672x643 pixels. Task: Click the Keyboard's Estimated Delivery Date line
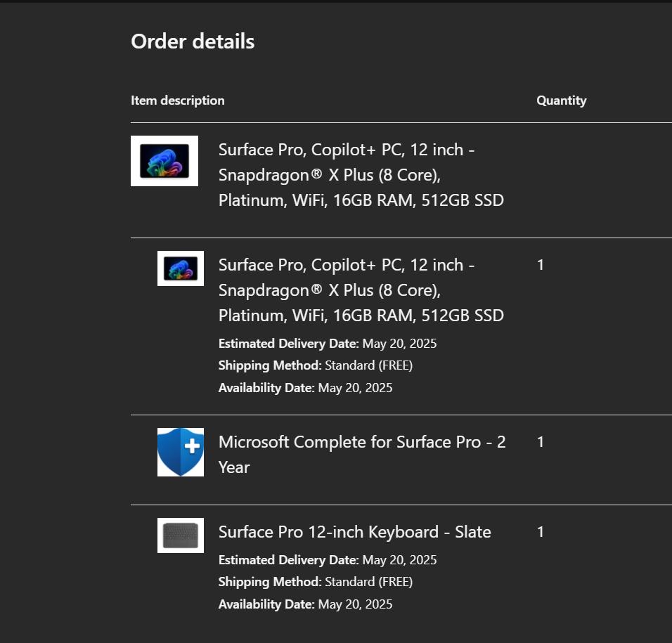pos(328,560)
